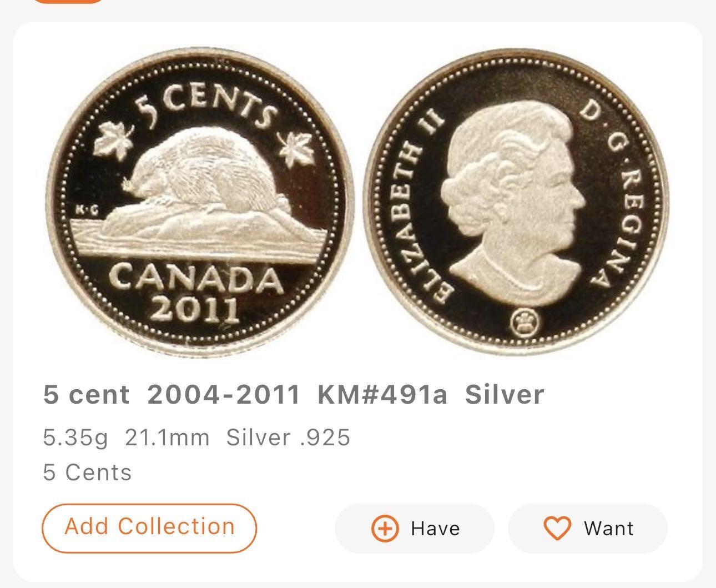Screen dimensions: 716x588
Task: Click the 5 Cents denomination line
Action: [x=88, y=473]
